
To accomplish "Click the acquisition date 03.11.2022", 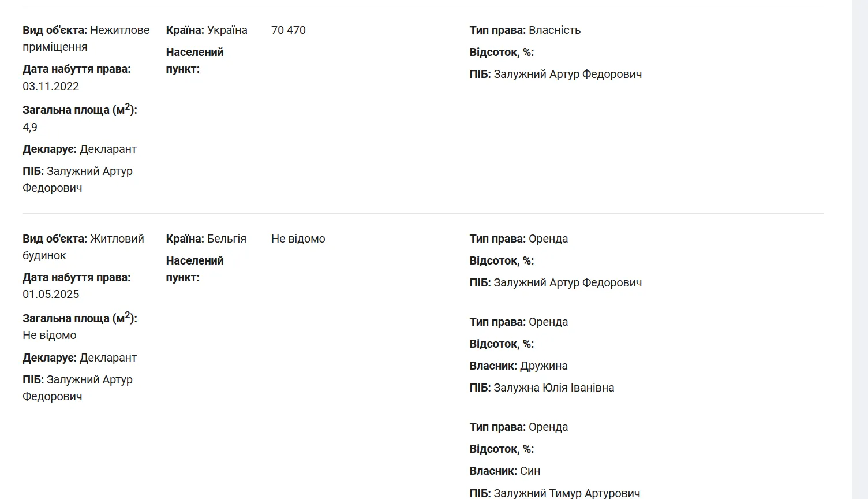I will click(x=51, y=86).
